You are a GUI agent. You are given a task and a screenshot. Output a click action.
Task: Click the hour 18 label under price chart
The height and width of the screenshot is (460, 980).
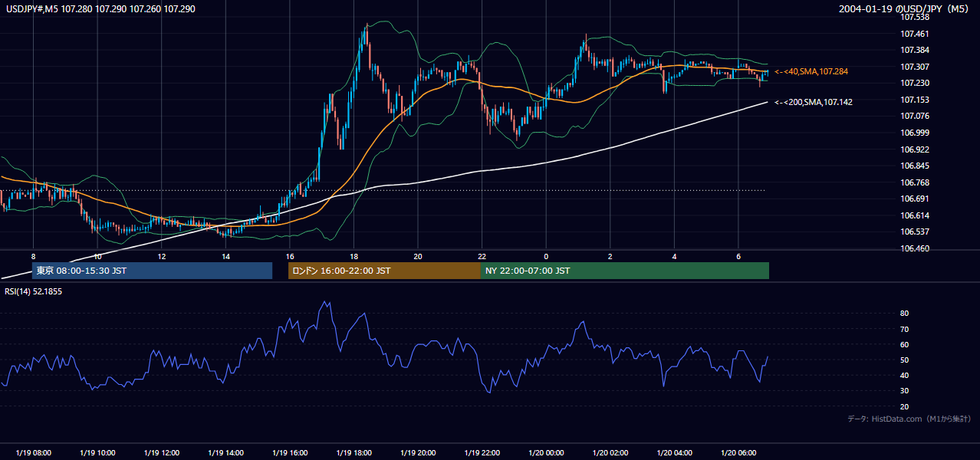354,256
